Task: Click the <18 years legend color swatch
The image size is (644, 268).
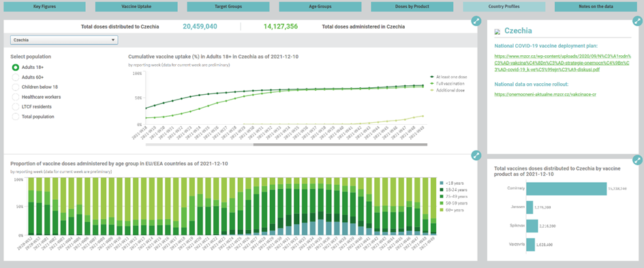Action: (x=442, y=183)
